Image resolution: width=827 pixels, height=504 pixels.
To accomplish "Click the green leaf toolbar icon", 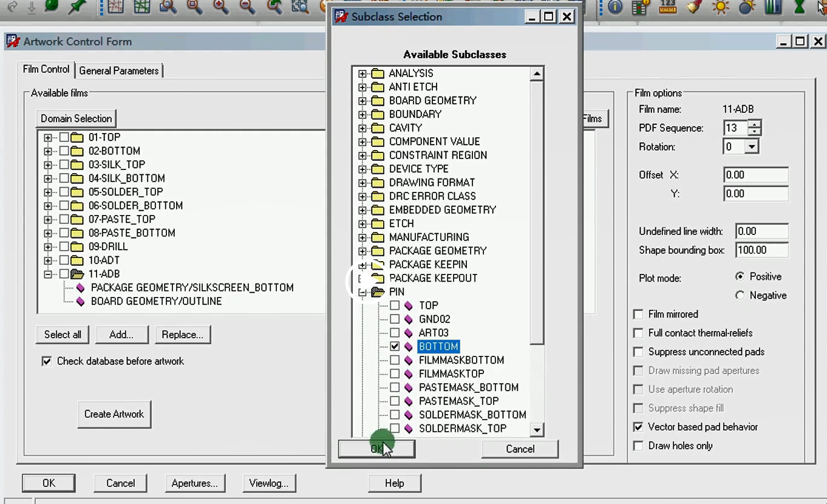I will click(52, 5).
